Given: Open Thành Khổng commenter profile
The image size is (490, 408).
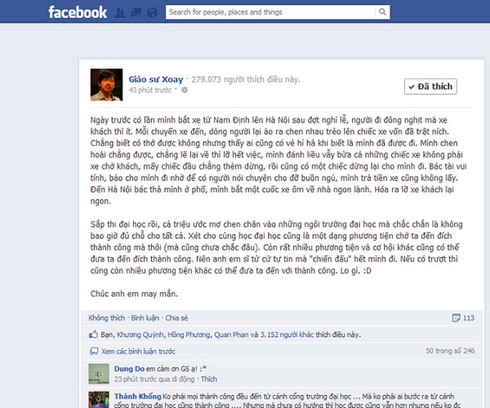Looking at the screenshot, I should [x=138, y=396].
